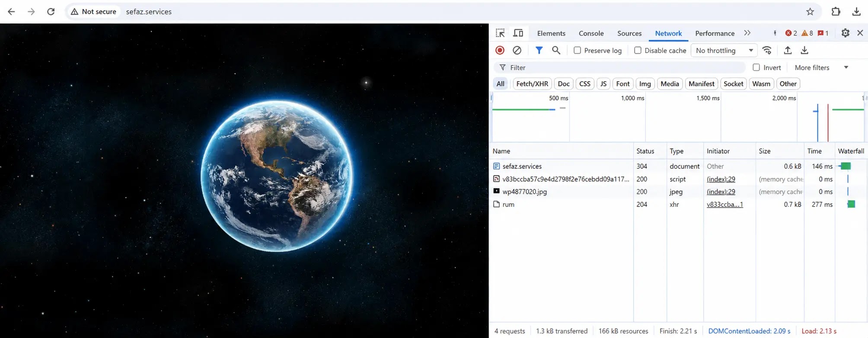The image size is (868, 338).
Task: Sort by the Initiator column header
Action: [x=718, y=151]
